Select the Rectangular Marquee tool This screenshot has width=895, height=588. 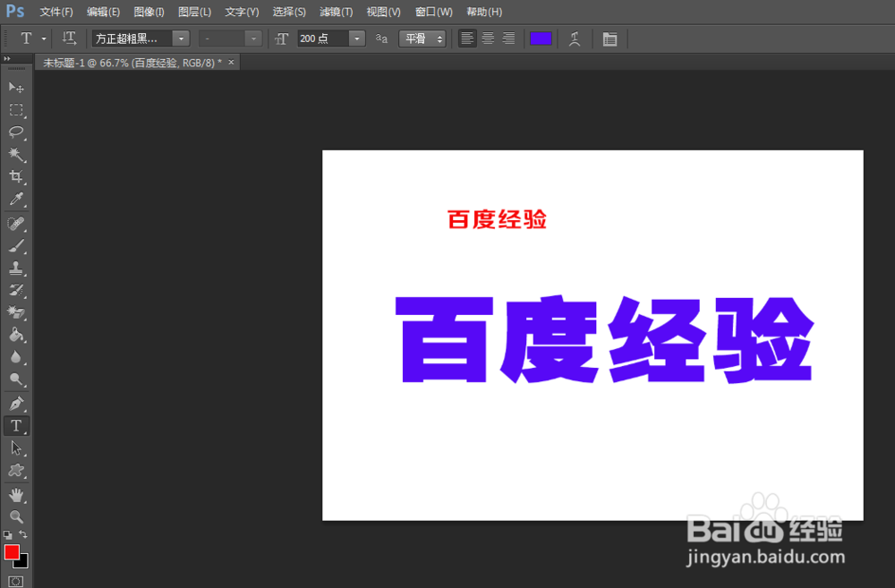click(16, 110)
